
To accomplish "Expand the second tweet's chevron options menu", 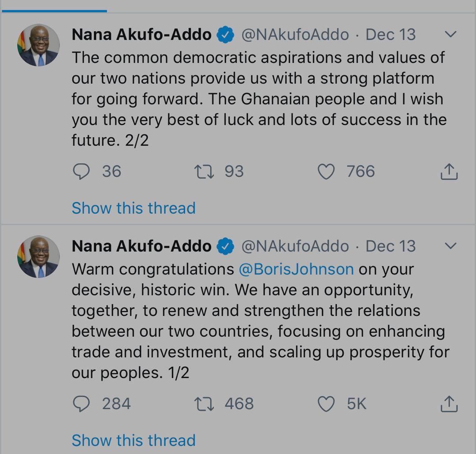I will [x=450, y=246].
